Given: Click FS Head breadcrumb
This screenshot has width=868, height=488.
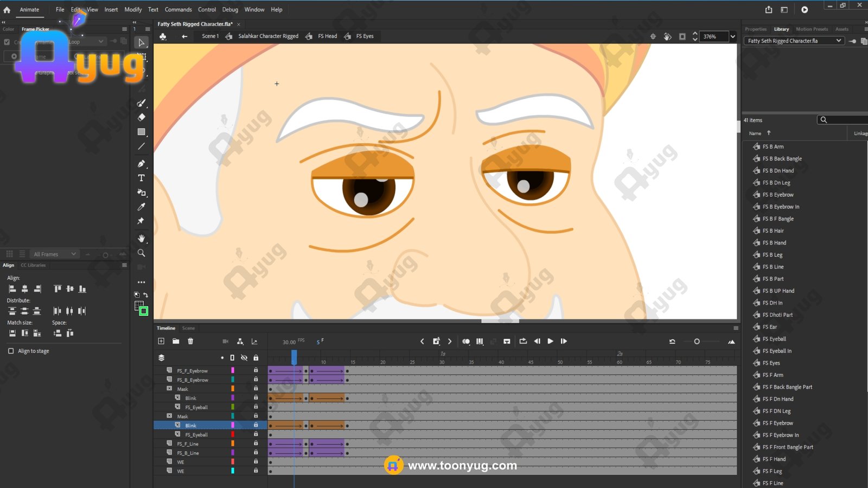Looking at the screenshot, I should point(328,36).
